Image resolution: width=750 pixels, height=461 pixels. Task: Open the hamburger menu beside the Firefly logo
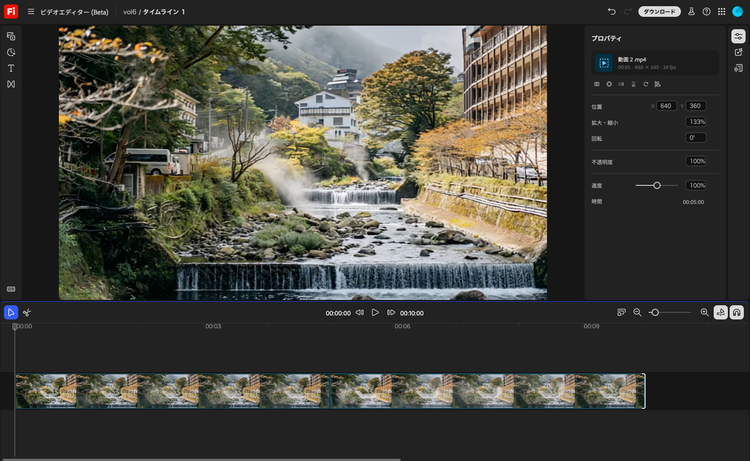point(30,11)
